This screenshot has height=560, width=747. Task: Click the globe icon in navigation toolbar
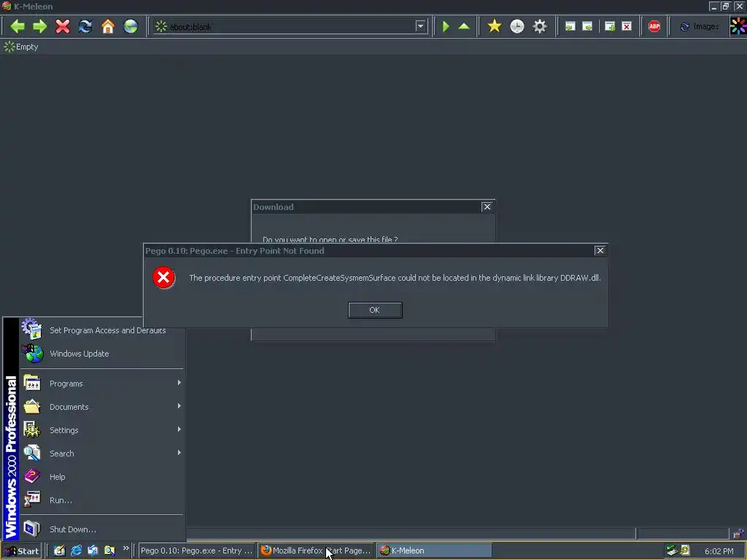[x=131, y=26]
